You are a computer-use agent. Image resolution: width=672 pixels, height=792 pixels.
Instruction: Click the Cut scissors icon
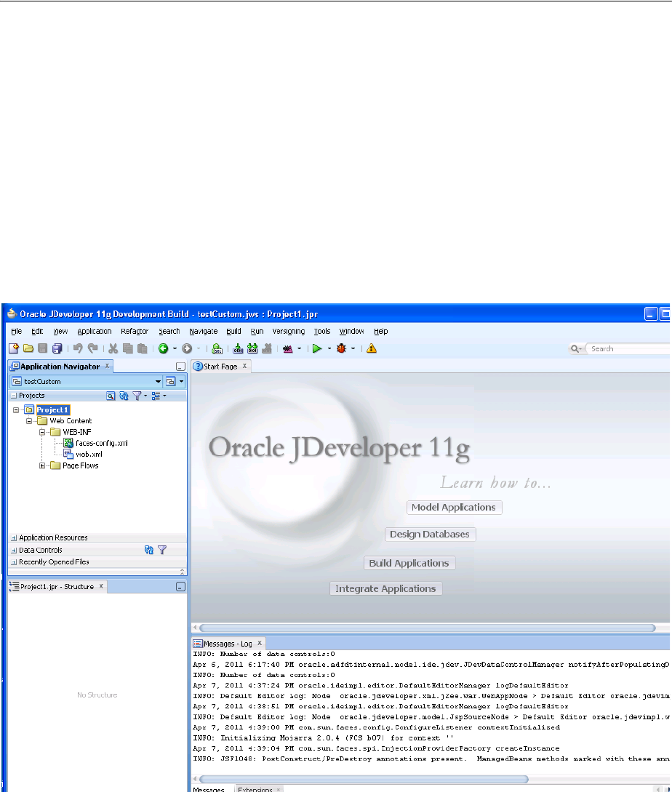[x=113, y=348]
